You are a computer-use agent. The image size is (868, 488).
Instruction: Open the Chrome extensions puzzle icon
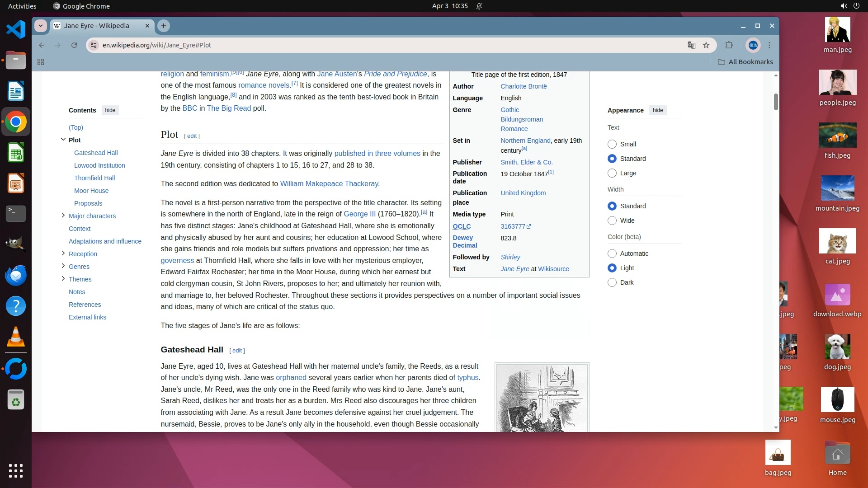pyautogui.click(x=729, y=45)
